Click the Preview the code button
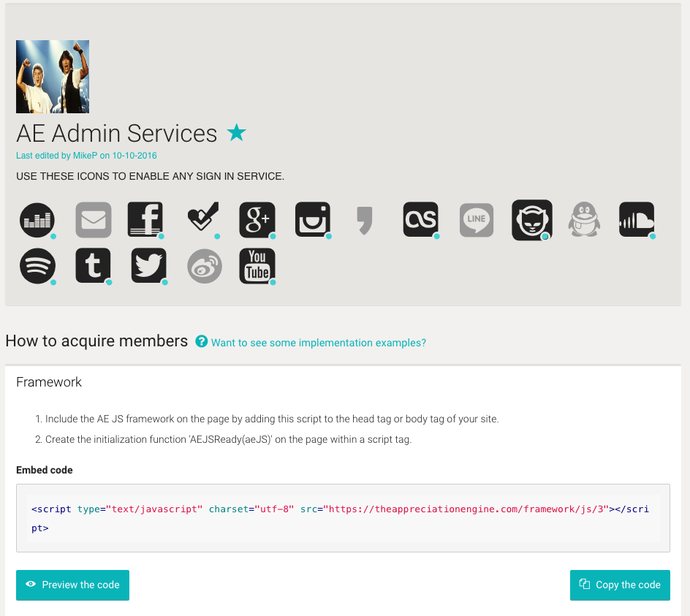Image resolution: width=690 pixels, height=616 pixels. click(x=72, y=585)
